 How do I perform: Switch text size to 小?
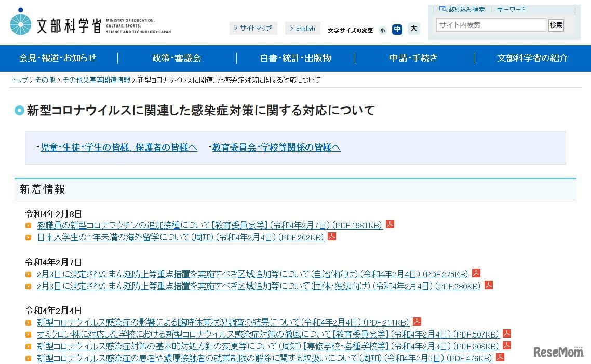tap(383, 30)
